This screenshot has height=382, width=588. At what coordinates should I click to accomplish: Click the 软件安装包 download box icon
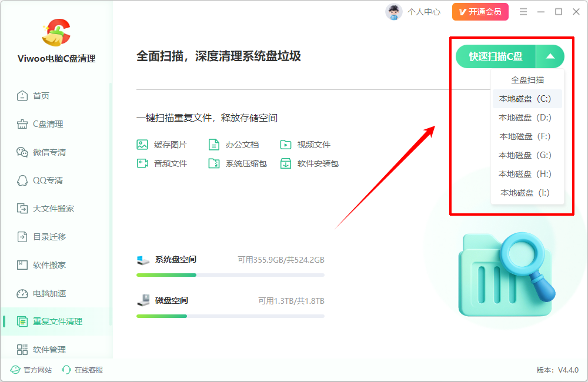coord(286,163)
